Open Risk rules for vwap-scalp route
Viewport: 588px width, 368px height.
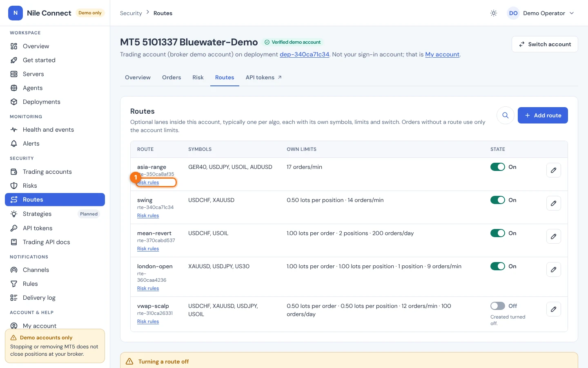pyautogui.click(x=148, y=321)
